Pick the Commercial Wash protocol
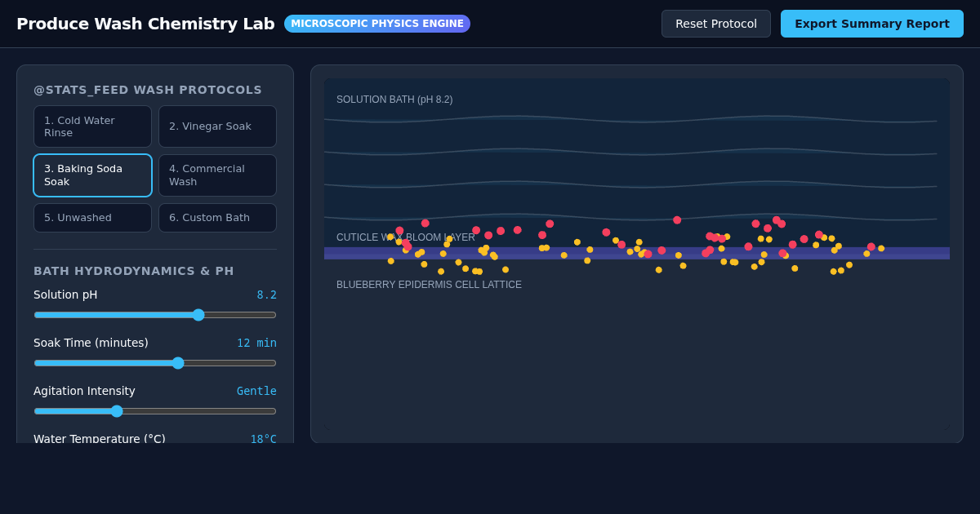The image size is (980, 514). click(x=217, y=175)
